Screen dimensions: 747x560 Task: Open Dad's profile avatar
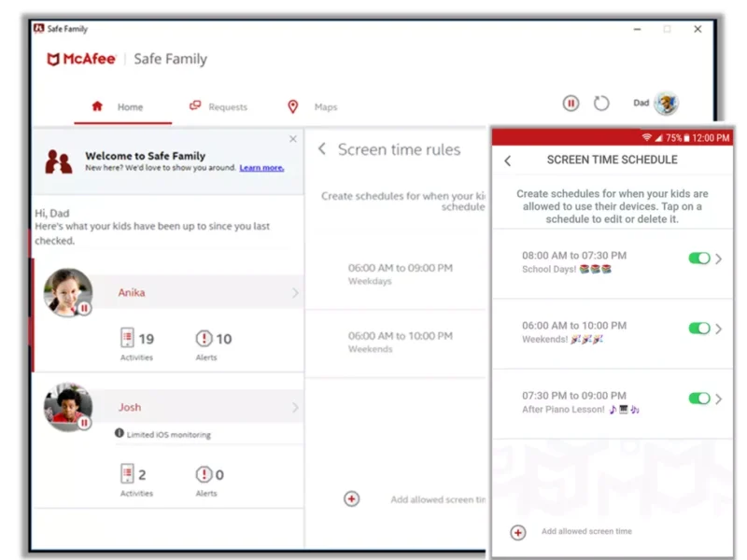[666, 104]
